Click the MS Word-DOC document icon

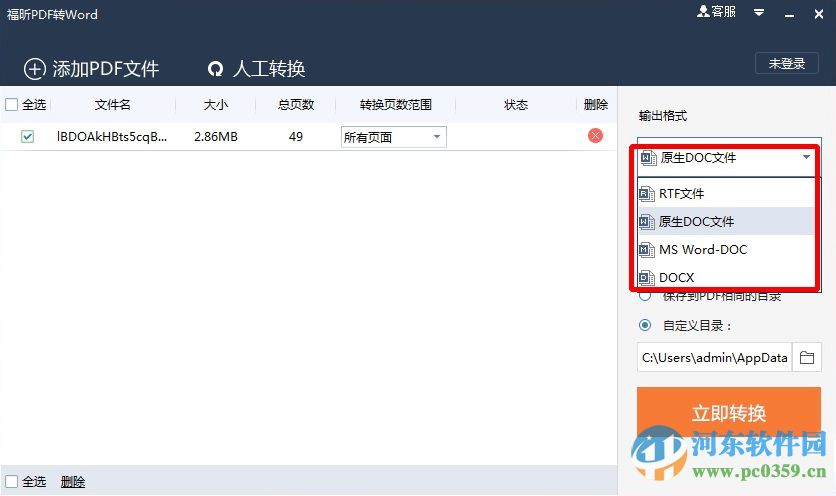click(647, 250)
